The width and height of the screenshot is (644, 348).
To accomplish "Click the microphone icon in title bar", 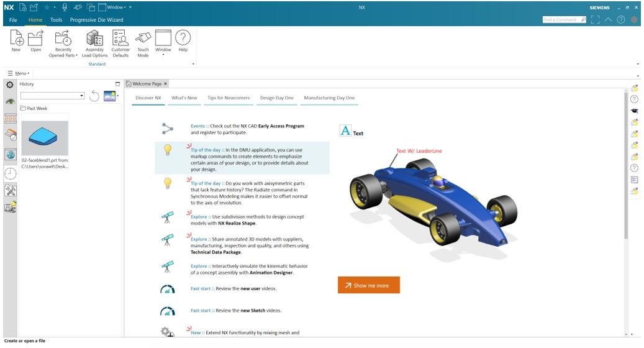I will [65, 7].
